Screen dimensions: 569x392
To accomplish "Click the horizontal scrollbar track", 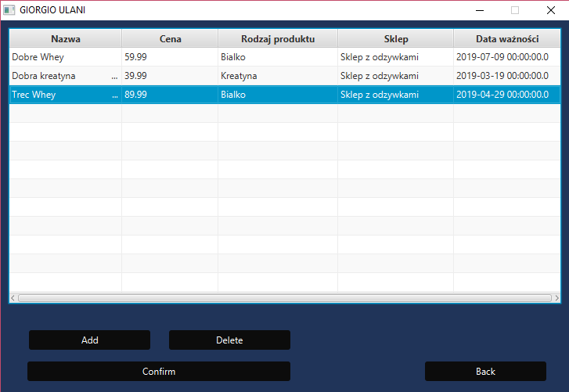I will coord(285,298).
